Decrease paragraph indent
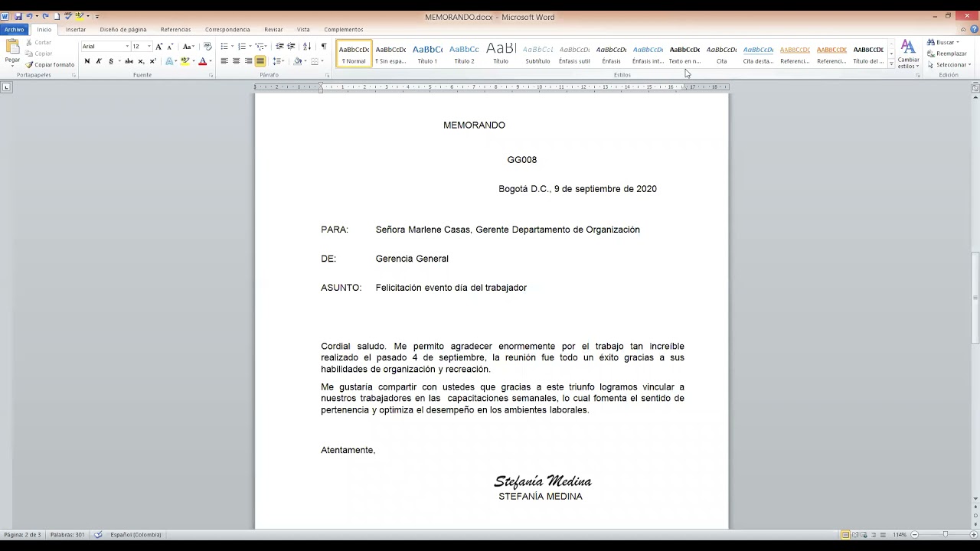The height and width of the screenshot is (551, 980). (x=279, y=47)
